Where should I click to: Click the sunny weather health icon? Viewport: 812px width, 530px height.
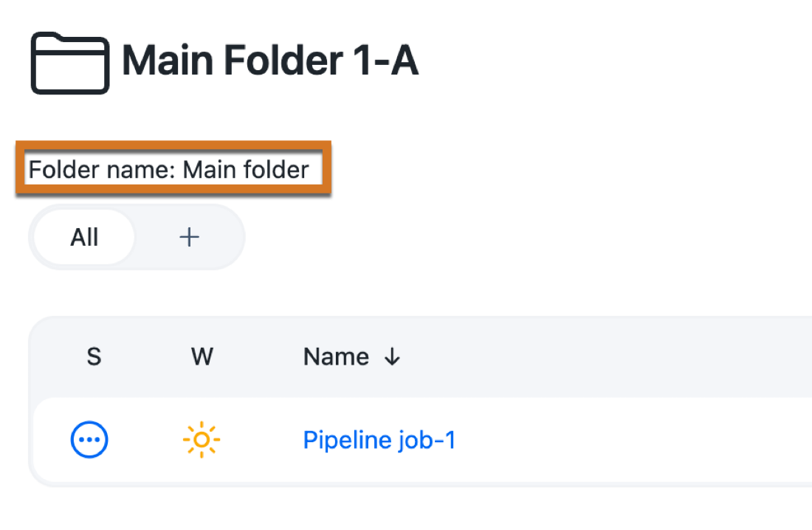point(202,440)
